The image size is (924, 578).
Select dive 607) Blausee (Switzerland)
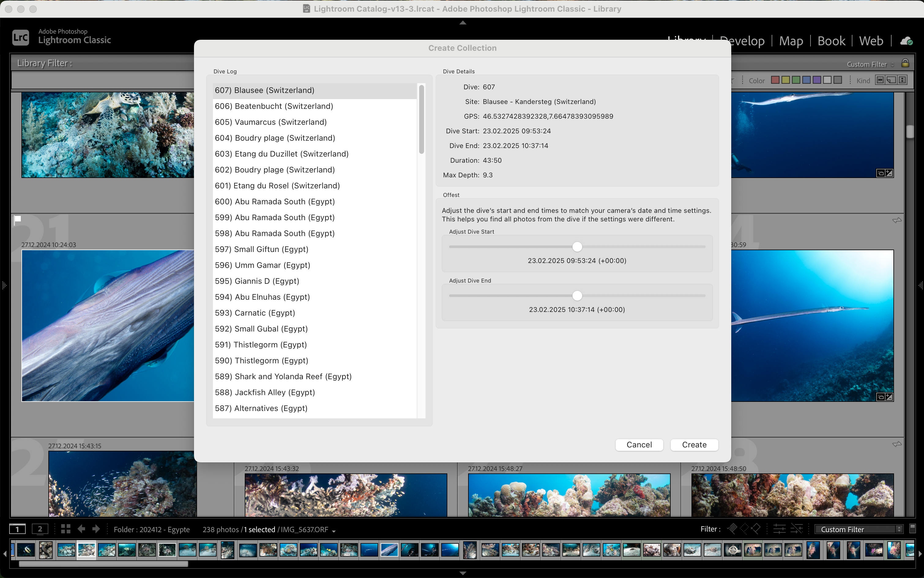click(x=315, y=91)
